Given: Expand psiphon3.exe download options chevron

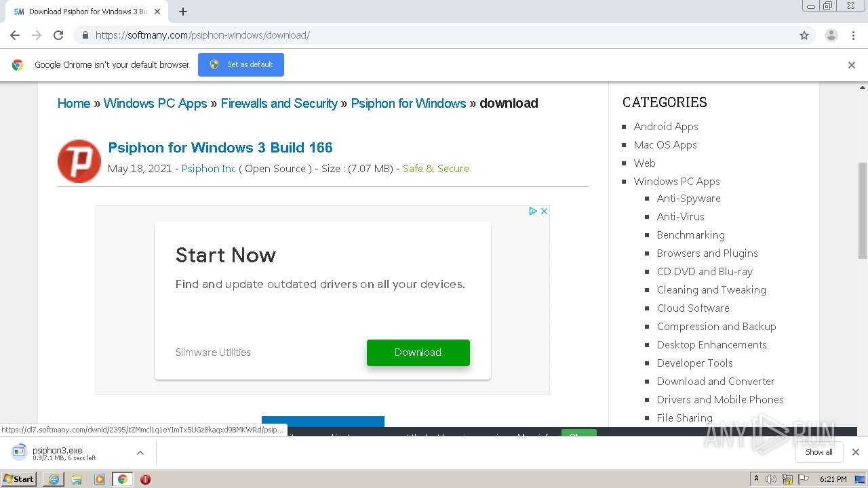Looking at the screenshot, I should 140,453.
